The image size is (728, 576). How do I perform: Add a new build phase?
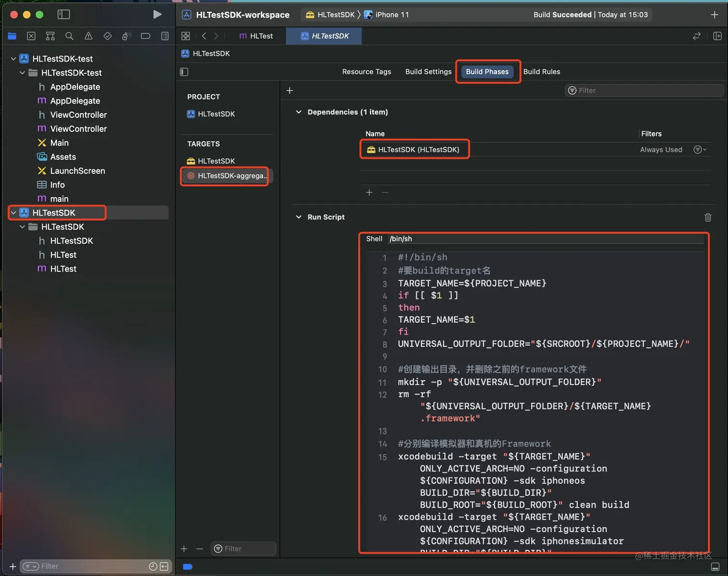pyautogui.click(x=289, y=90)
